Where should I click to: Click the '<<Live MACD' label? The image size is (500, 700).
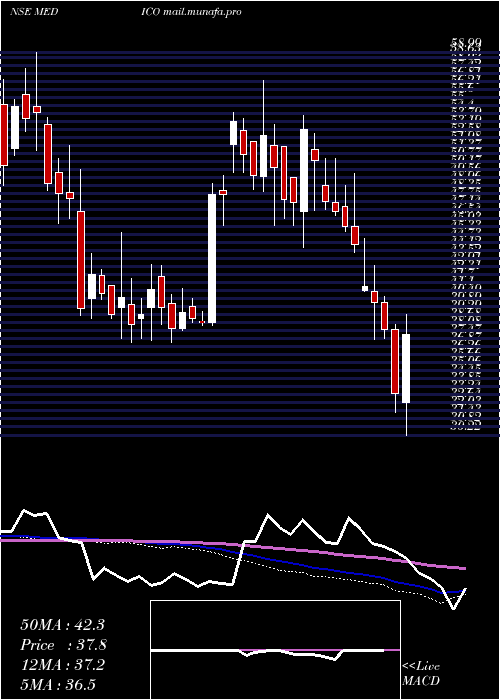[421, 673]
